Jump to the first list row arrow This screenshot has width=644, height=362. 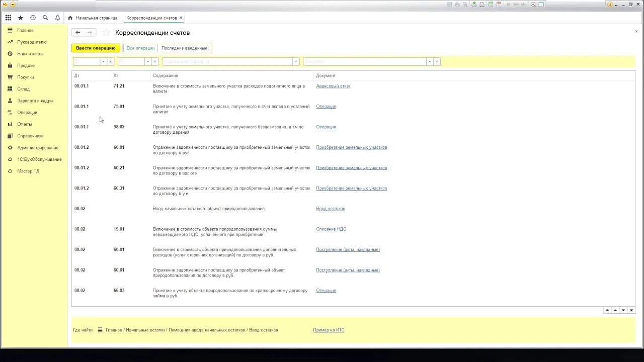click(x=607, y=310)
